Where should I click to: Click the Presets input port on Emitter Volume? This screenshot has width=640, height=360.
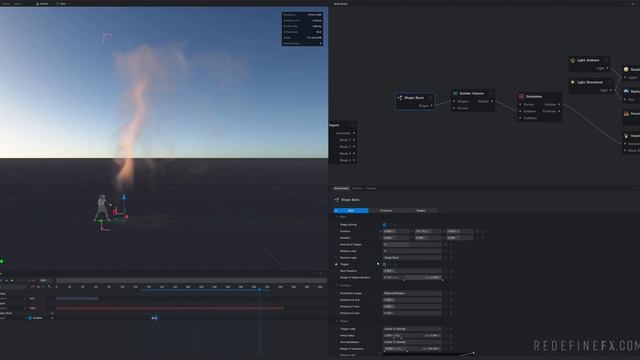(454, 108)
